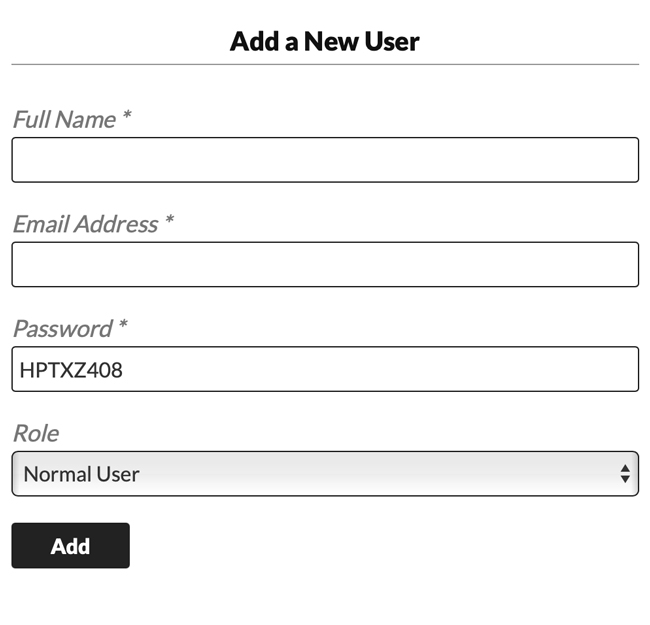Click the "Full Name" label

click(64, 120)
